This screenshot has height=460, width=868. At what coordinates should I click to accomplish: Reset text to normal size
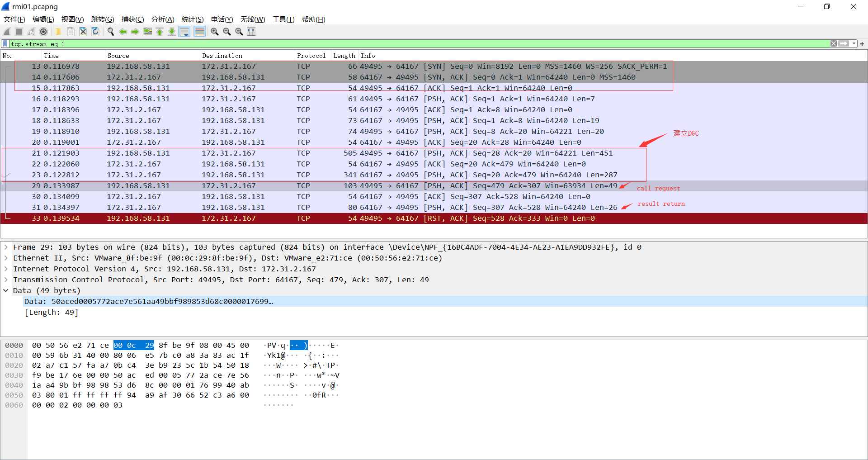coord(239,32)
